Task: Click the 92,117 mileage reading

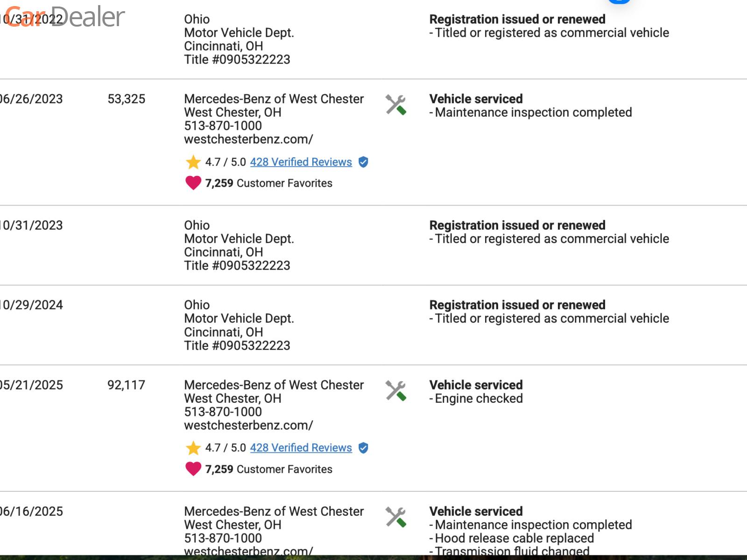Action: [x=126, y=385]
